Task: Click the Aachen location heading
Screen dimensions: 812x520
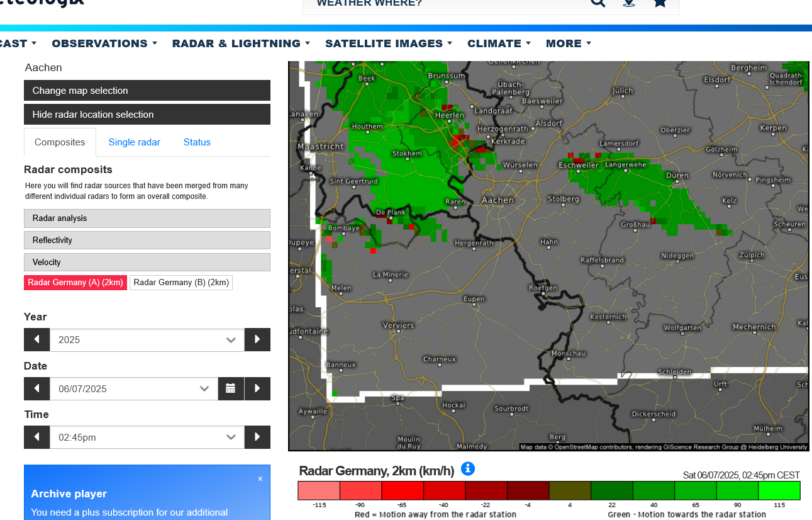Action: [x=43, y=67]
